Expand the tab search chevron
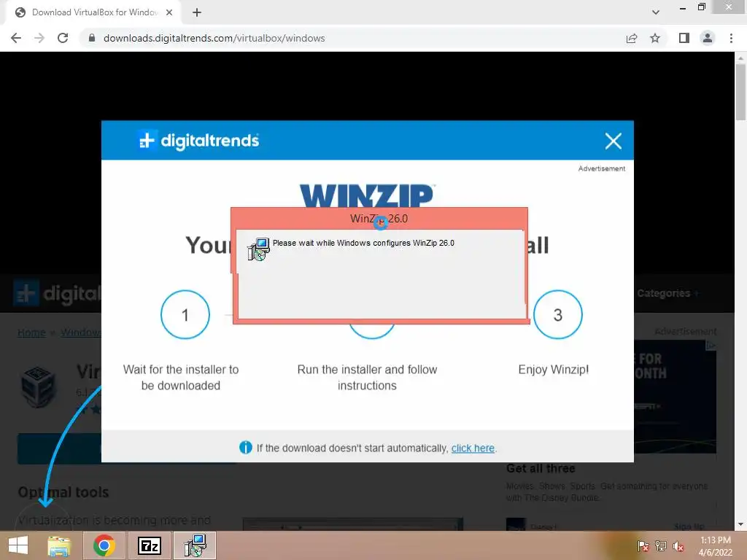Screen dimensions: 747x560 click(x=656, y=12)
